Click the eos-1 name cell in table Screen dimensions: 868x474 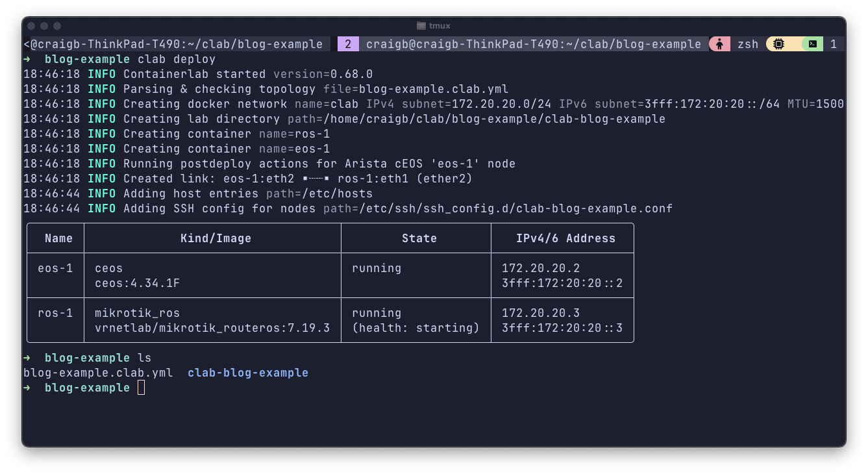click(x=55, y=268)
